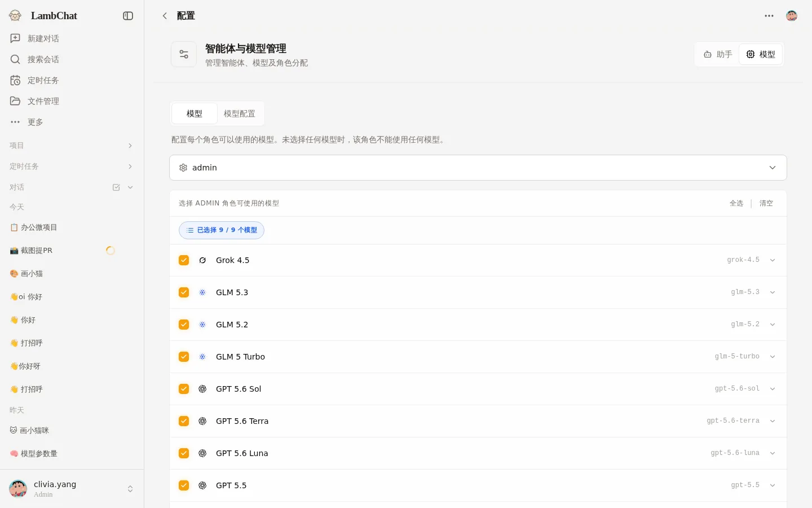Click the grok-4.5 model ID text
The height and width of the screenshot is (508, 812).
tap(743, 260)
